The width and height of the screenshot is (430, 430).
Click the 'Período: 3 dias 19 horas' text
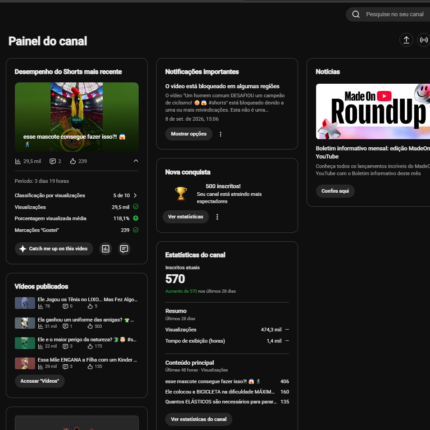42,181
